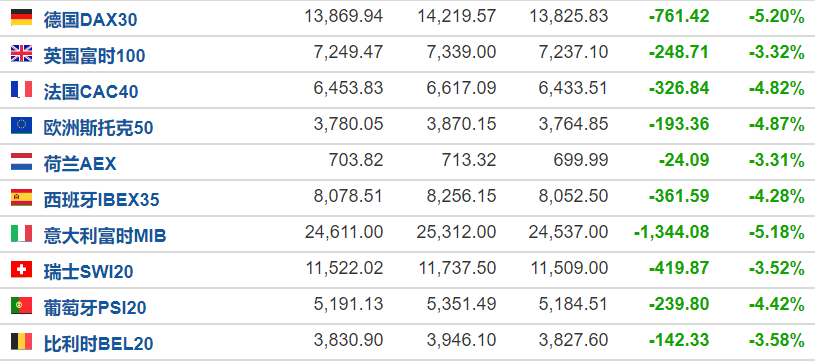
Task: Click the Swiss flag icon
Action: [21, 269]
